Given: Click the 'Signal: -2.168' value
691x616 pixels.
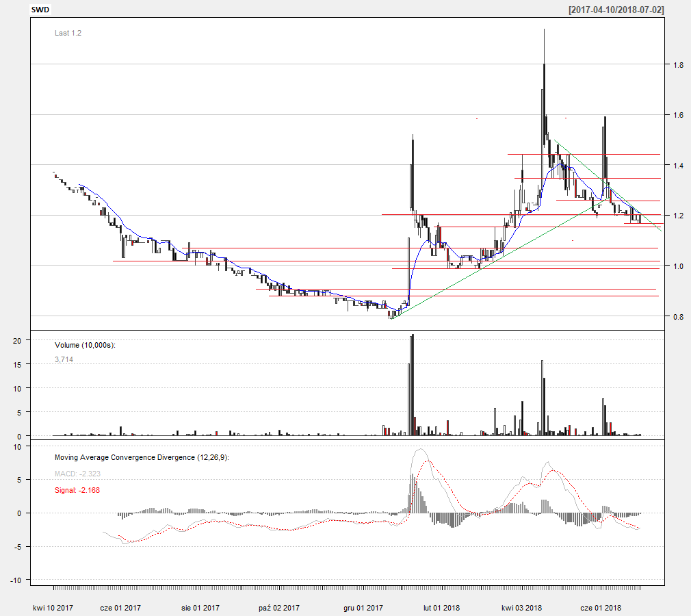Looking at the screenshot, I should (x=77, y=490).
